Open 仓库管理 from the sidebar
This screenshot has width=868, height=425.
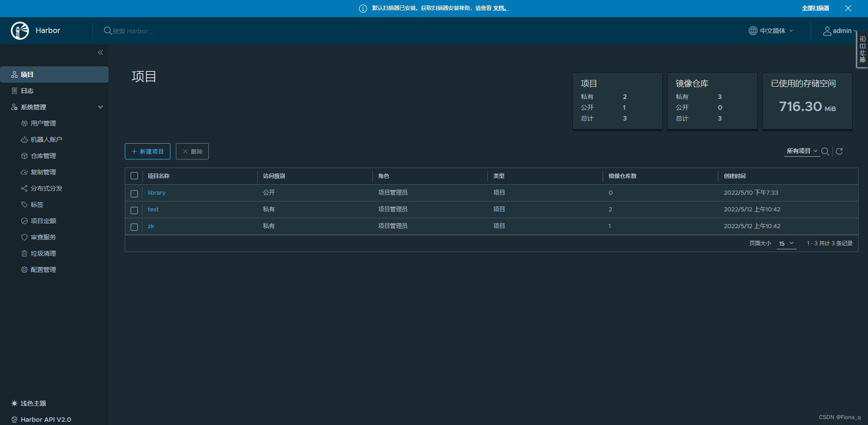[43, 155]
